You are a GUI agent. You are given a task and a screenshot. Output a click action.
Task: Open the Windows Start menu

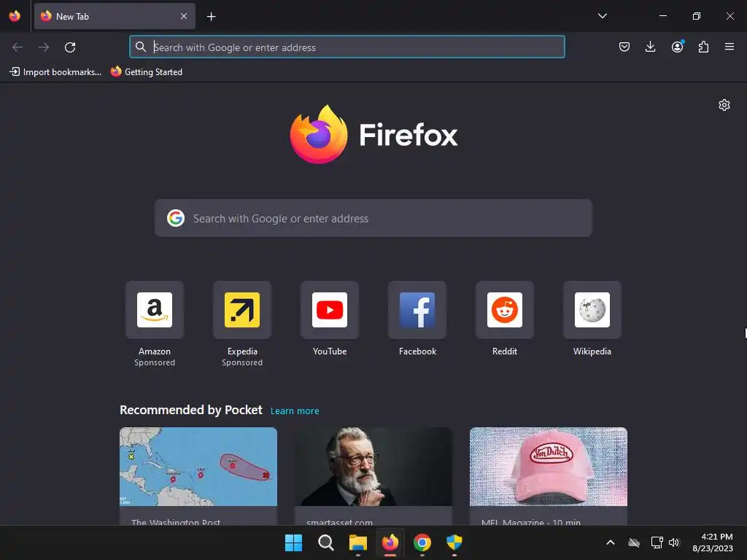pos(293,542)
